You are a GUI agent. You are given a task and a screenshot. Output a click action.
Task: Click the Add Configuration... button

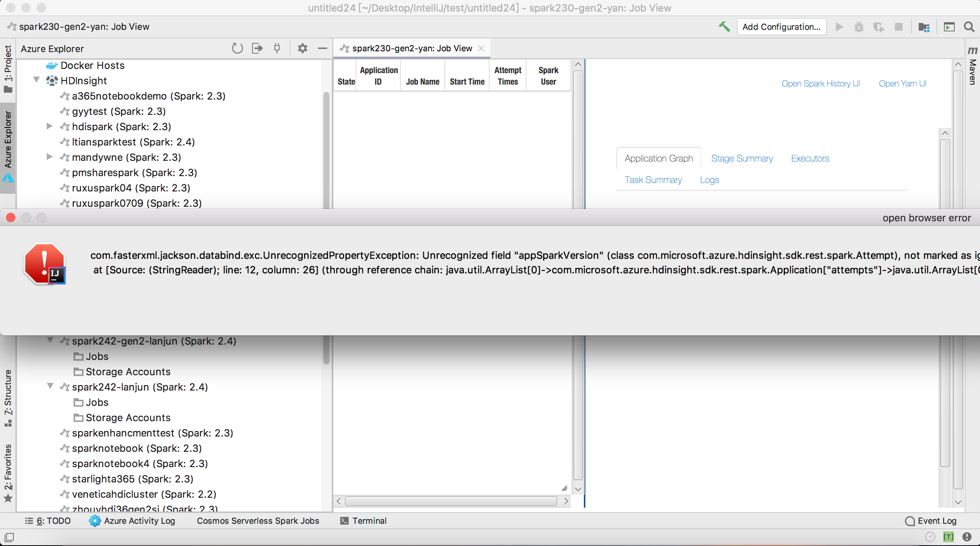pyautogui.click(x=781, y=27)
